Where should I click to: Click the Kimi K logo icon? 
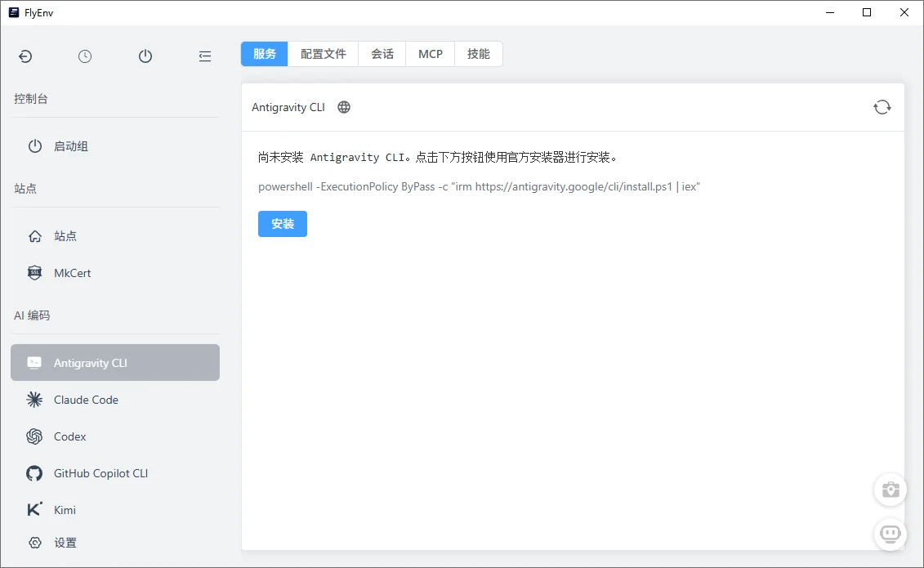[35, 510]
